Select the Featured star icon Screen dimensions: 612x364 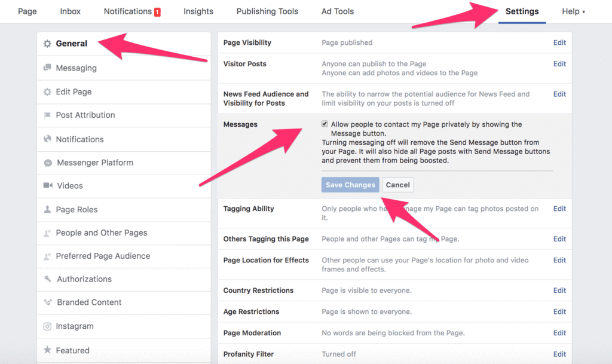tap(47, 350)
